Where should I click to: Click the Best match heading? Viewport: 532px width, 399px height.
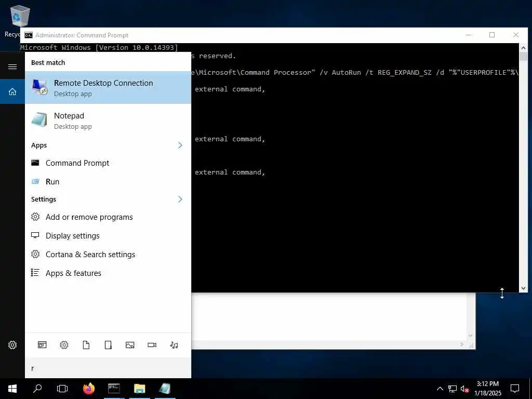[x=48, y=62]
